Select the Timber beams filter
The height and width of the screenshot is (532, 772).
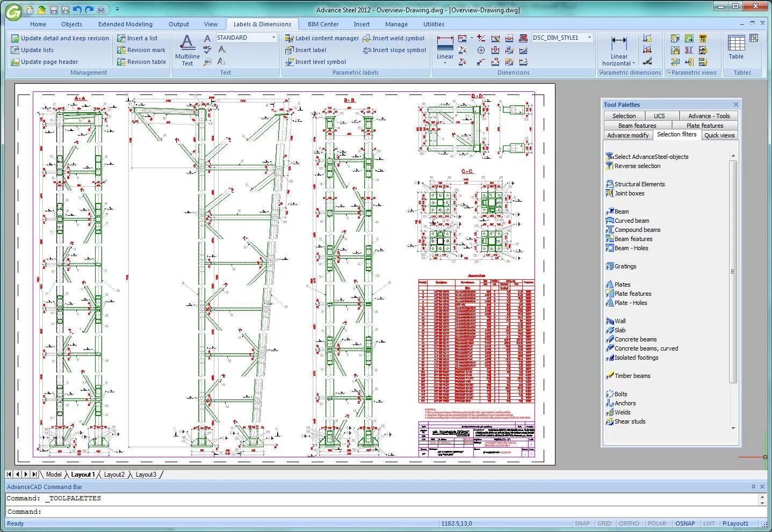click(x=628, y=376)
